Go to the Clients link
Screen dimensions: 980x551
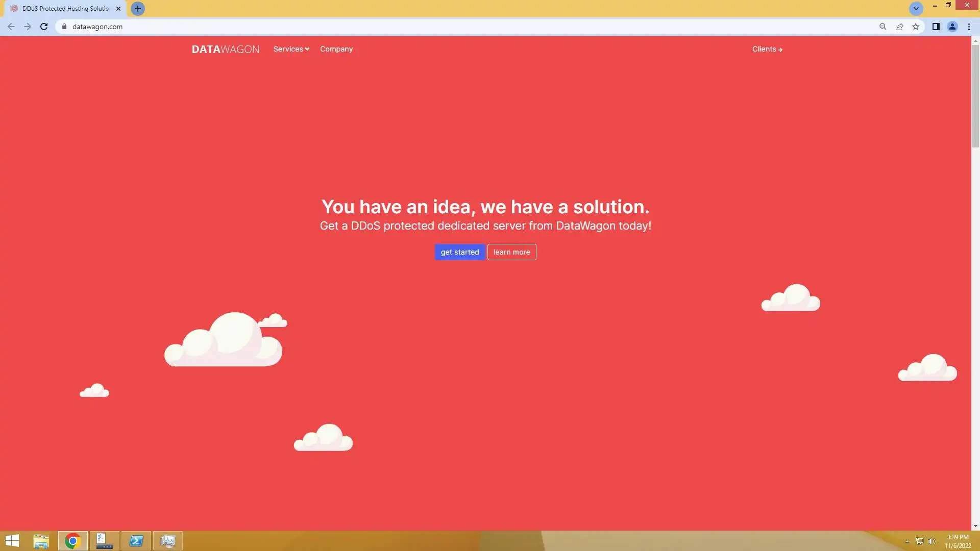(767, 49)
